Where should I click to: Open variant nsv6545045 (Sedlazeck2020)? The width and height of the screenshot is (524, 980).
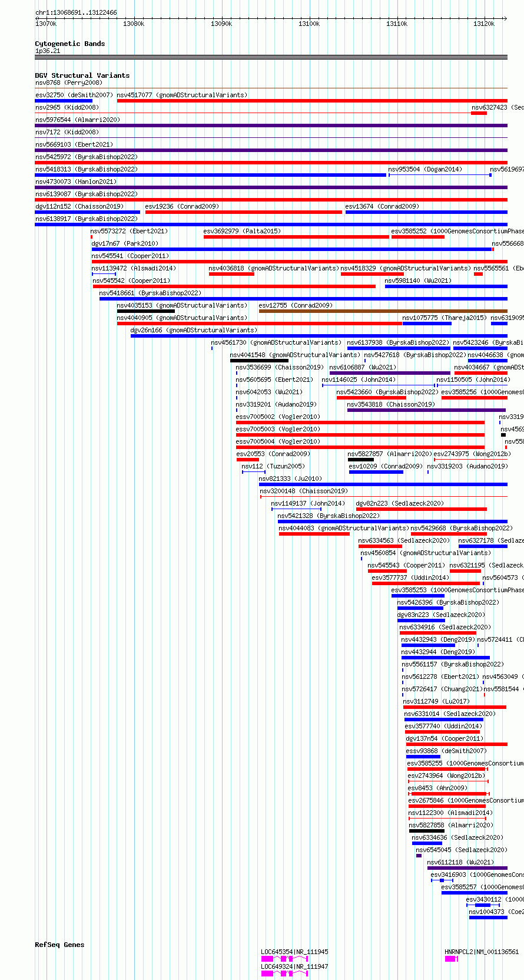tap(461, 850)
